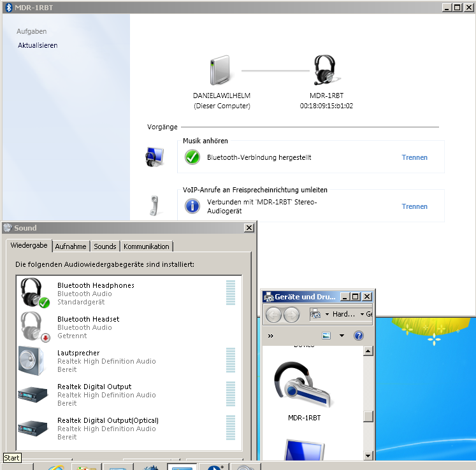Click Trennen for Musik anhören
This screenshot has height=470, width=476.
pos(414,157)
